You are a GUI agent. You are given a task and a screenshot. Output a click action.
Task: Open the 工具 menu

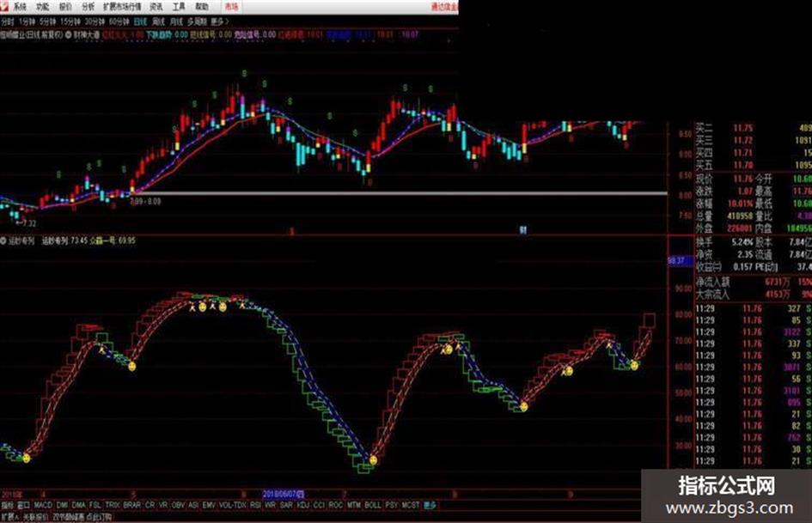(x=179, y=7)
